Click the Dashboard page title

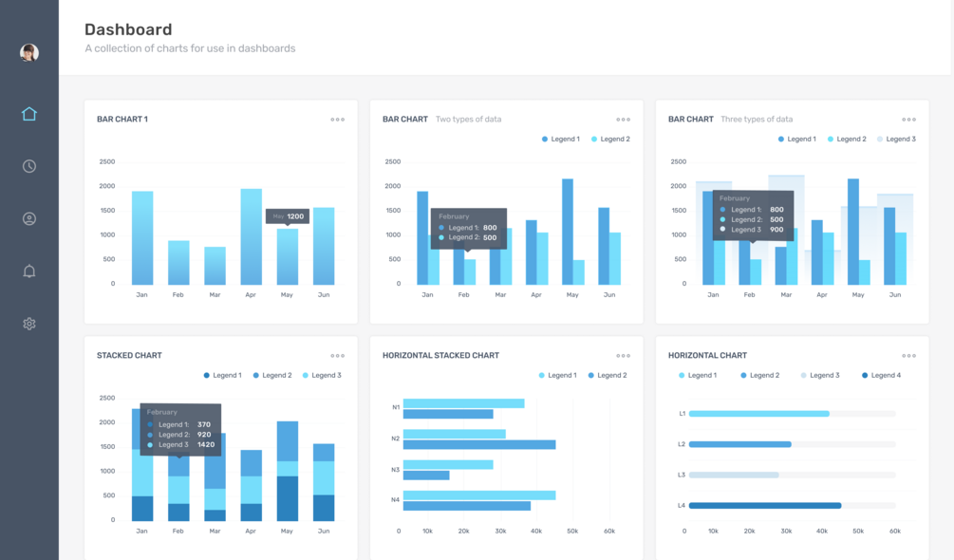[x=128, y=29]
